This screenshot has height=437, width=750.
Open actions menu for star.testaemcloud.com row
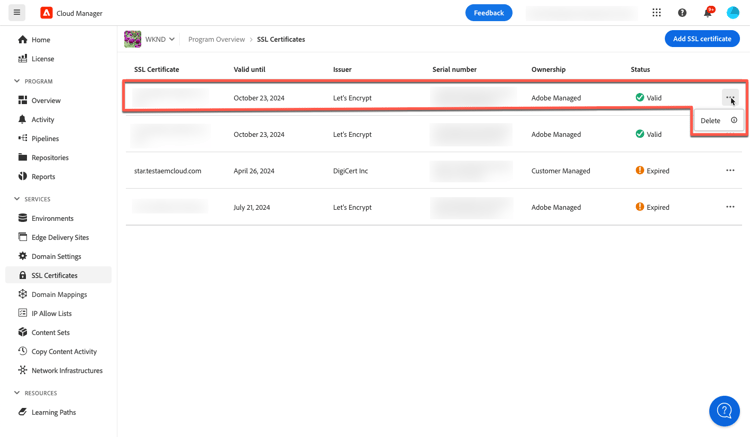[730, 170]
